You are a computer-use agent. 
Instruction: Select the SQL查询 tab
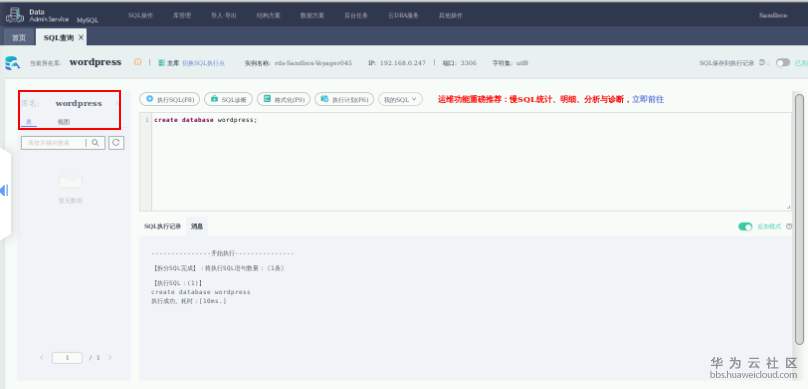(x=58, y=38)
